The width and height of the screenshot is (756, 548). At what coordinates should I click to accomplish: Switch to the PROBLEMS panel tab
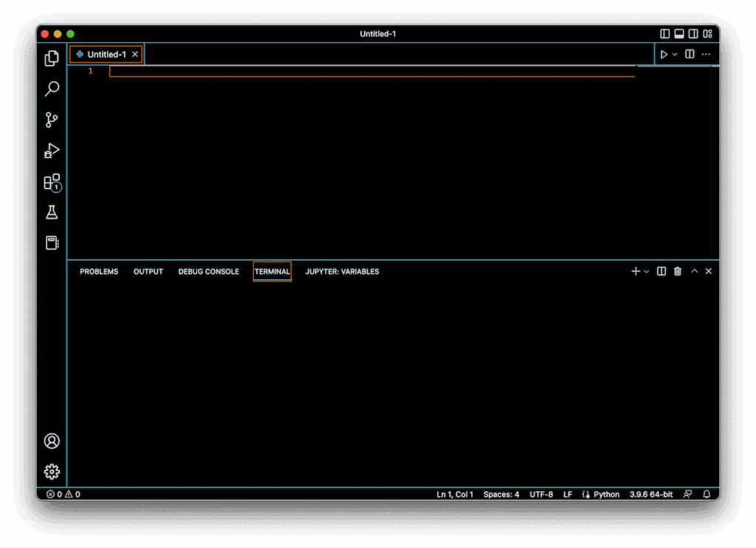point(99,272)
